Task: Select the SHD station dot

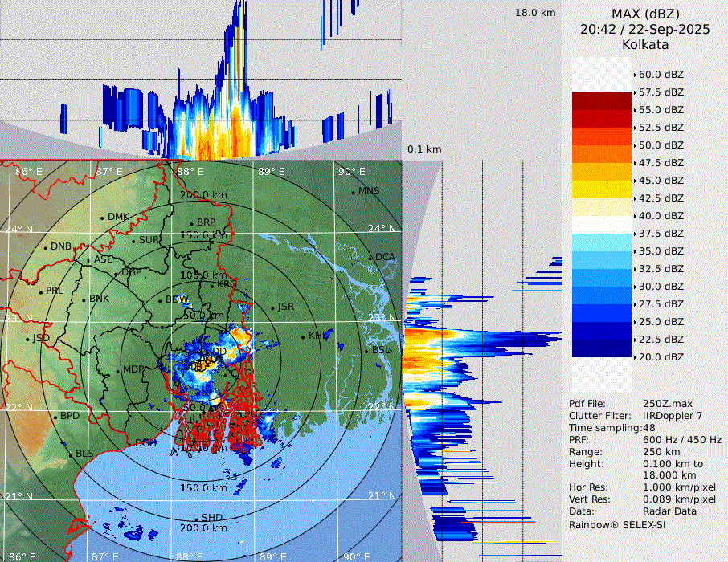Action: pyautogui.click(x=197, y=519)
